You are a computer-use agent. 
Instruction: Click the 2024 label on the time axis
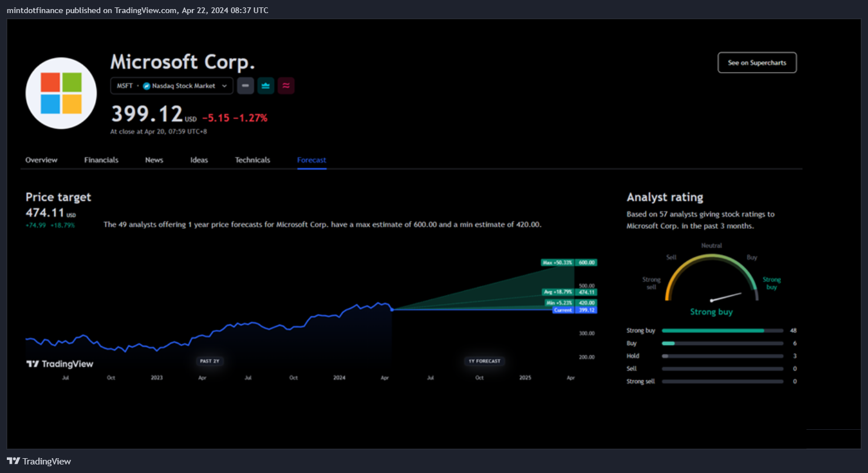(339, 377)
